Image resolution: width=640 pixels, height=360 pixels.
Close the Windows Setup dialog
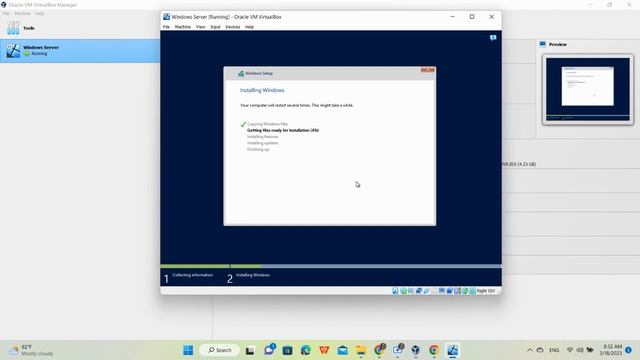pyautogui.click(x=428, y=70)
